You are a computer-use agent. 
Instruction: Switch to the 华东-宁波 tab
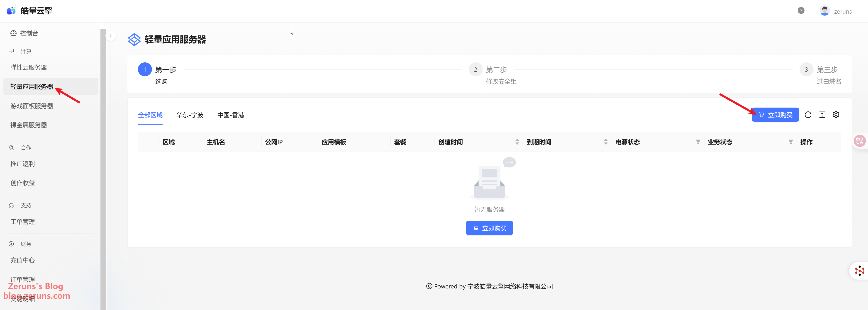[190, 115]
